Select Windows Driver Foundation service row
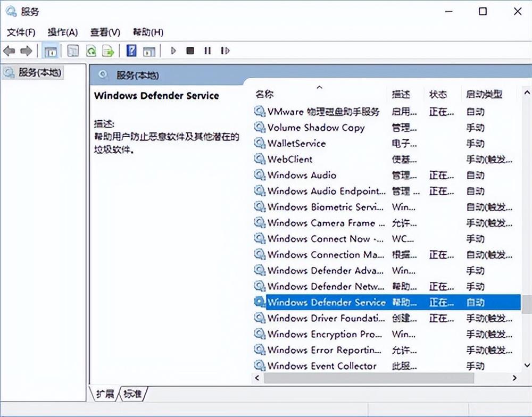 click(x=387, y=318)
